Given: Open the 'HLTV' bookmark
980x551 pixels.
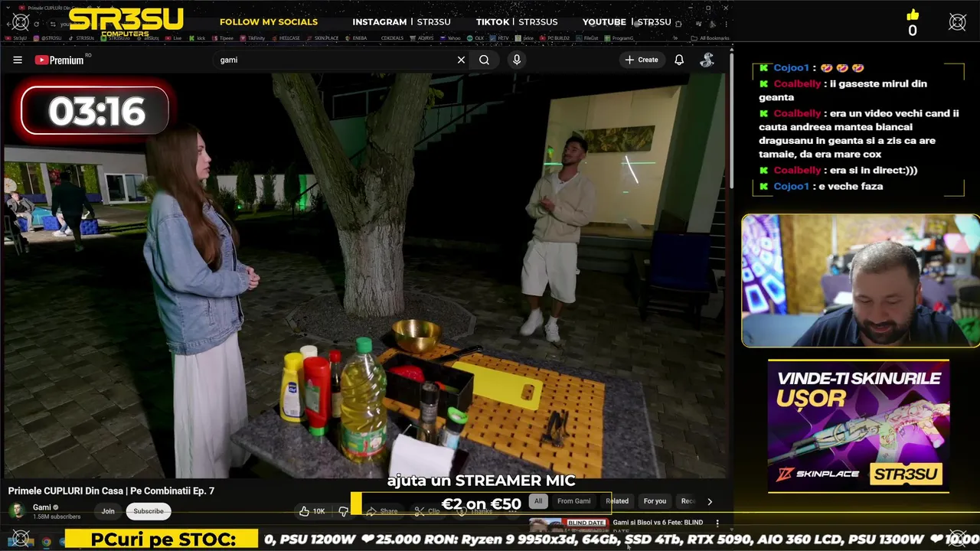Looking at the screenshot, I should 498,37.
